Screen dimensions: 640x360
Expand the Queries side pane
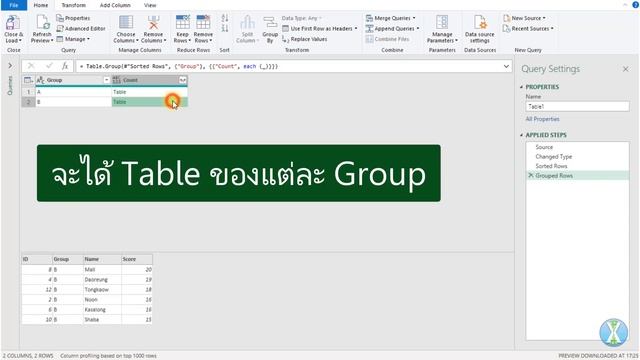pyautogui.click(x=10, y=66)
